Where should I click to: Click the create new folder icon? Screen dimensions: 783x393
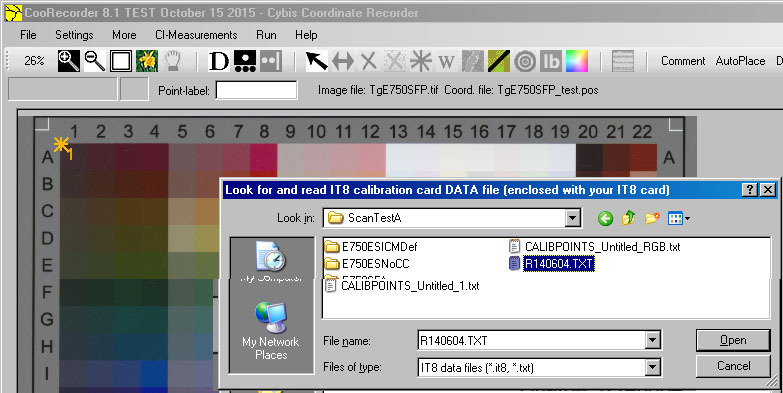[x=652, y=218]
